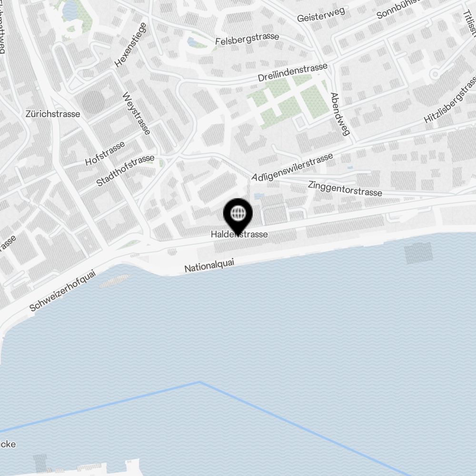Click the Abendweg street label
The width and height of the screenshot is (476, 476).
pos(340,114)
